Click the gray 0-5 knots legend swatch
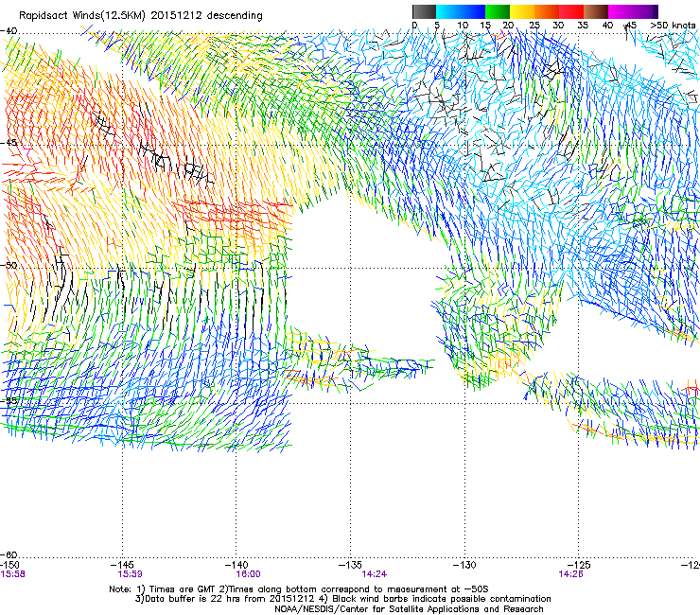Viewport: 700px width, 615px height. click(424, 11)
